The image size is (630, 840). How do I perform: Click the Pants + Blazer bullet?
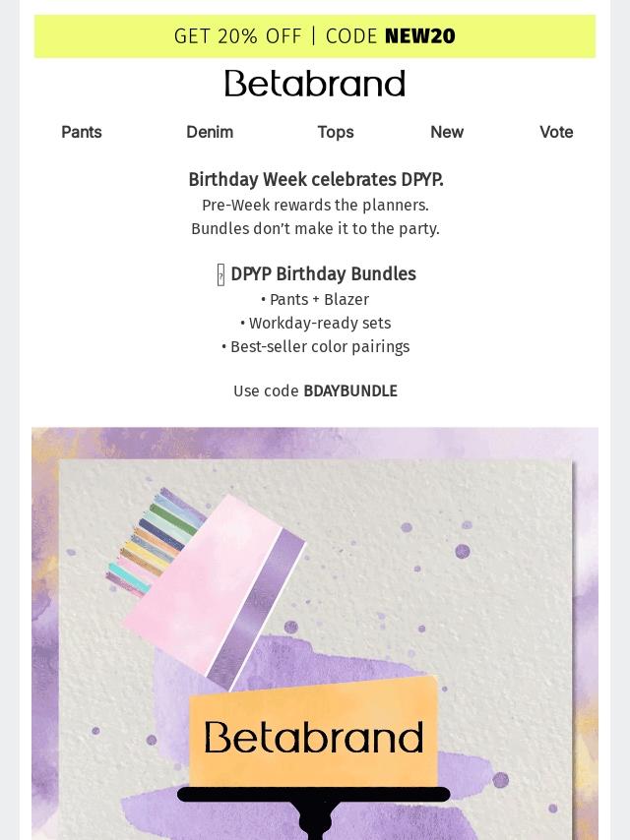(315, 300)
